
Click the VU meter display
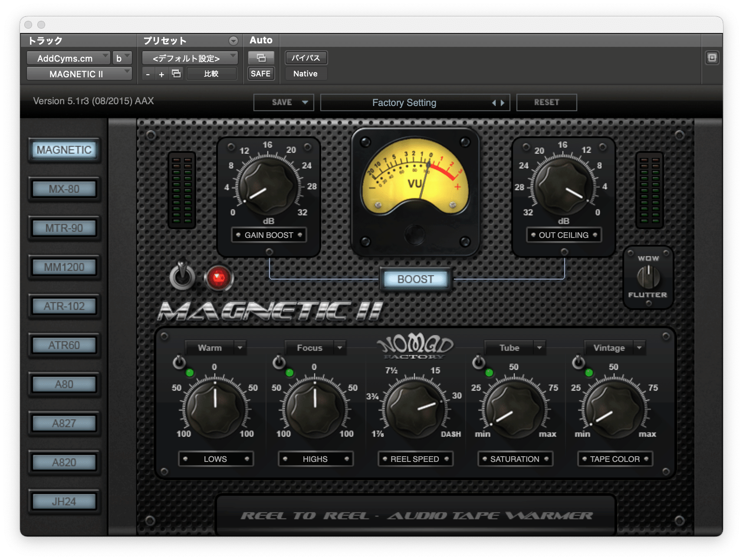[415, 176]
